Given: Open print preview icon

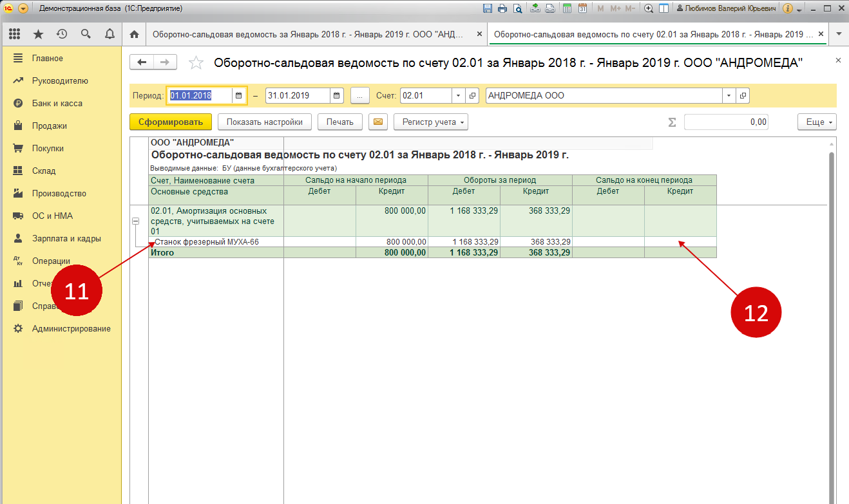Looking at the screenshot, I should tap(517, 9).
